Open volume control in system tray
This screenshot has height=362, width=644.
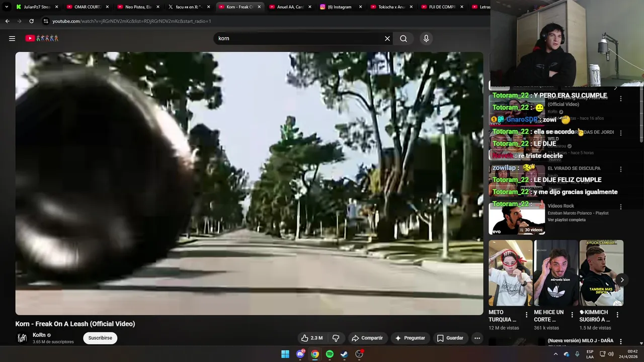[x=611, y=354]
